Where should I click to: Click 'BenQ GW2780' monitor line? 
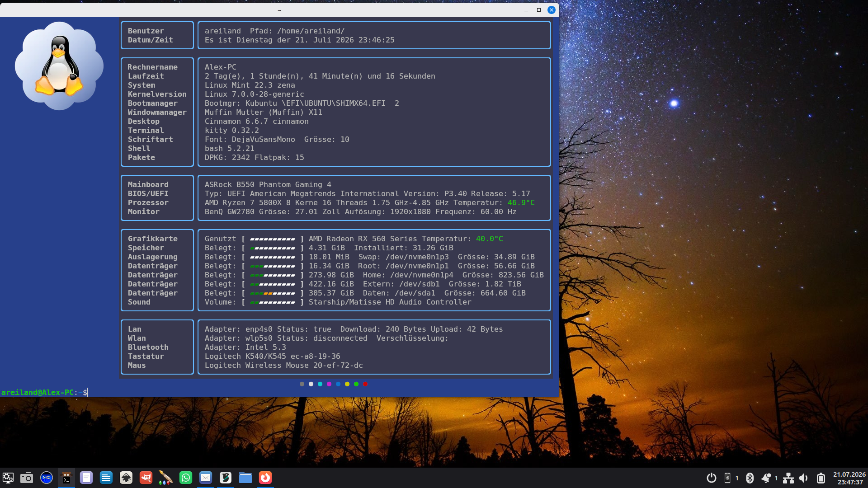360,212
